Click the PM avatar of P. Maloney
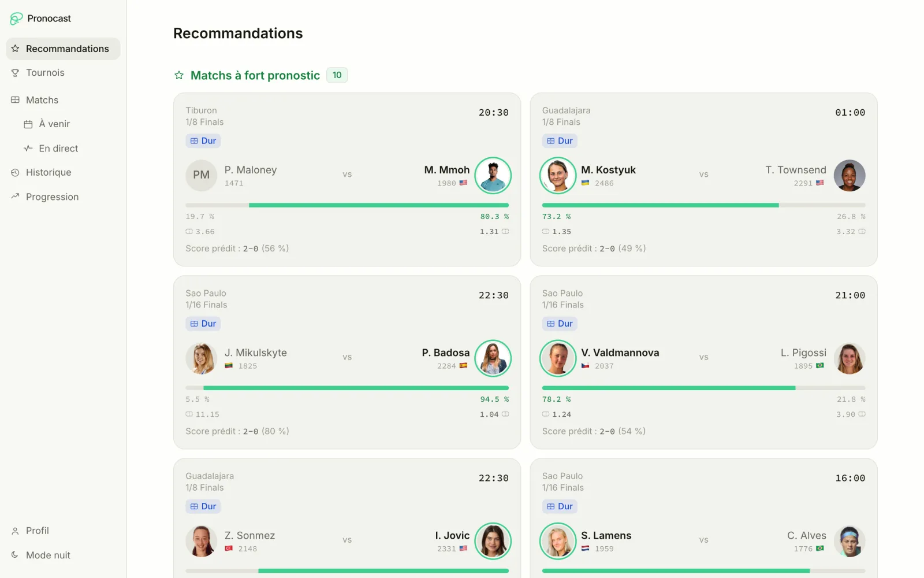The width and height of the screenshot is (924, 578). [x=201, y=175]
